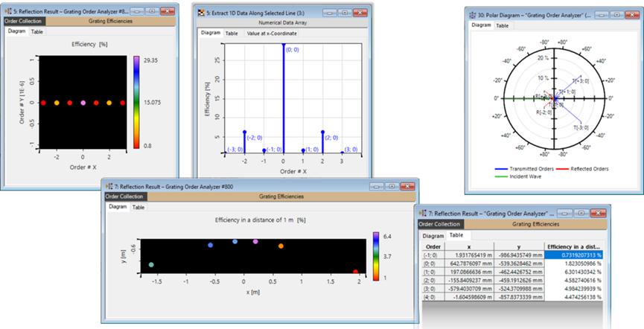Switch to Table tab in Extract 1D Data window
644x329 pixels.
[x=232, y=33]
